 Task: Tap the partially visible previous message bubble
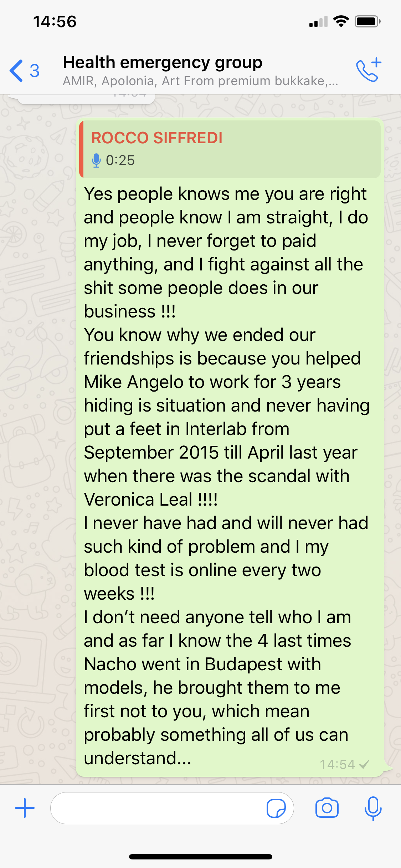pyautogui.click(x=86, y=99)
